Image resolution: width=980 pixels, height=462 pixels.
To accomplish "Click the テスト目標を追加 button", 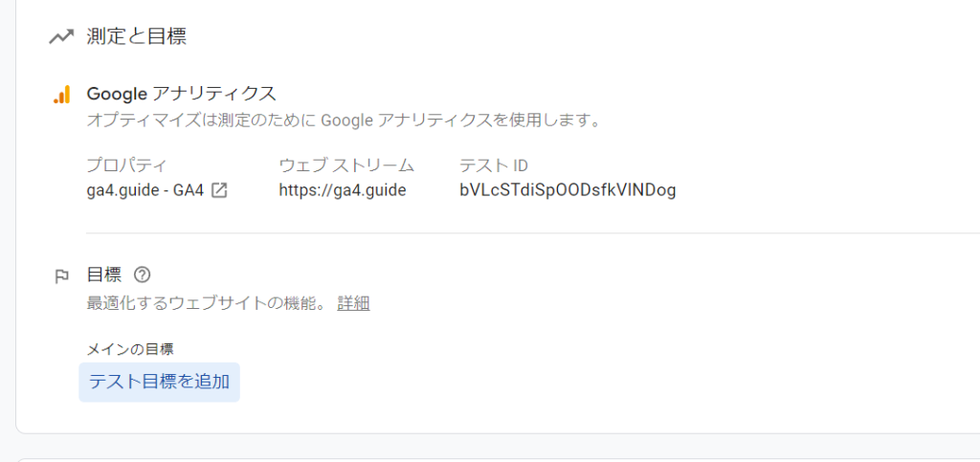I will point(160,382).
